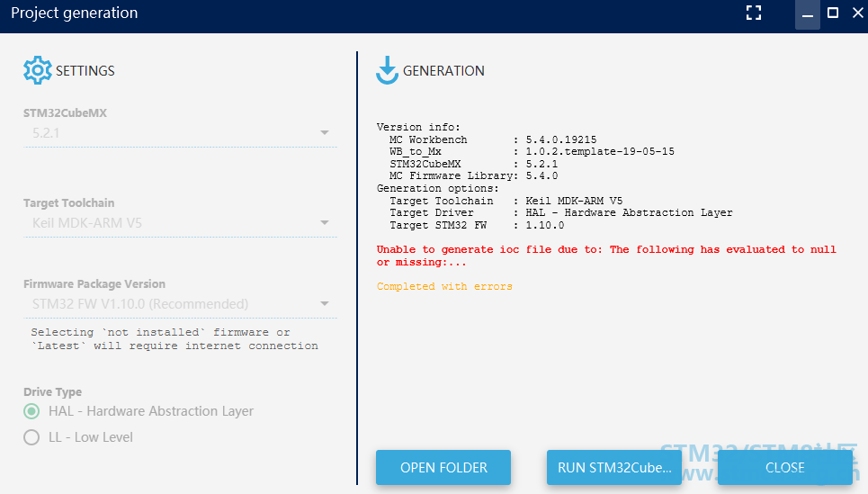Click the CLOSE button
This screenshot has width=868, height=494.
(x=785, y=467)
